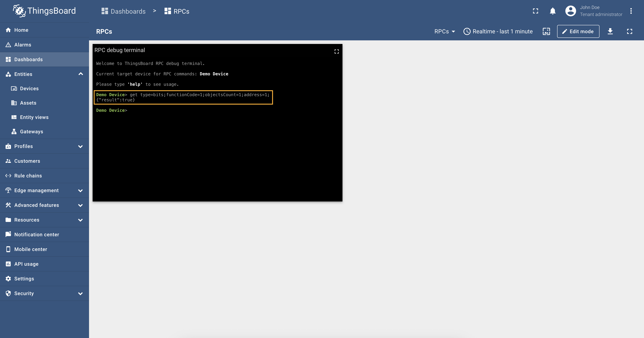Click the terminal command prompt line
644x338 pixels.
[175, 110]
